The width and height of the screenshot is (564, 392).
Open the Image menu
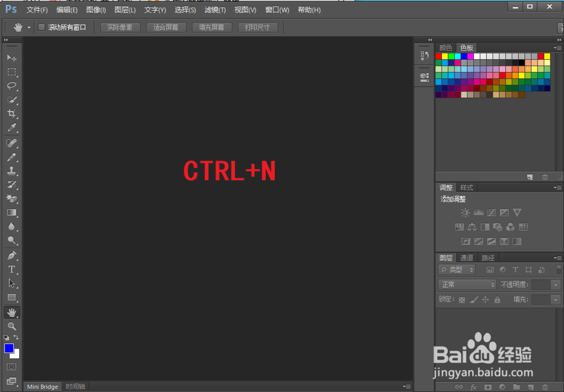point(96,10)
